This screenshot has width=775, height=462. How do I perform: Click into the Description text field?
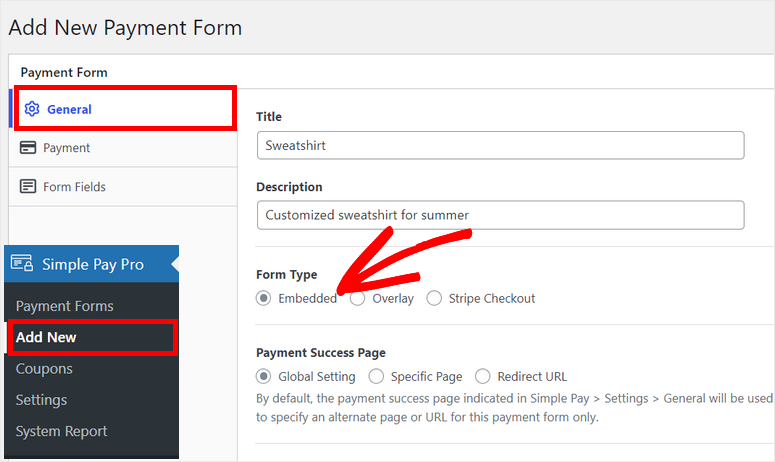[x=500, y=215]
